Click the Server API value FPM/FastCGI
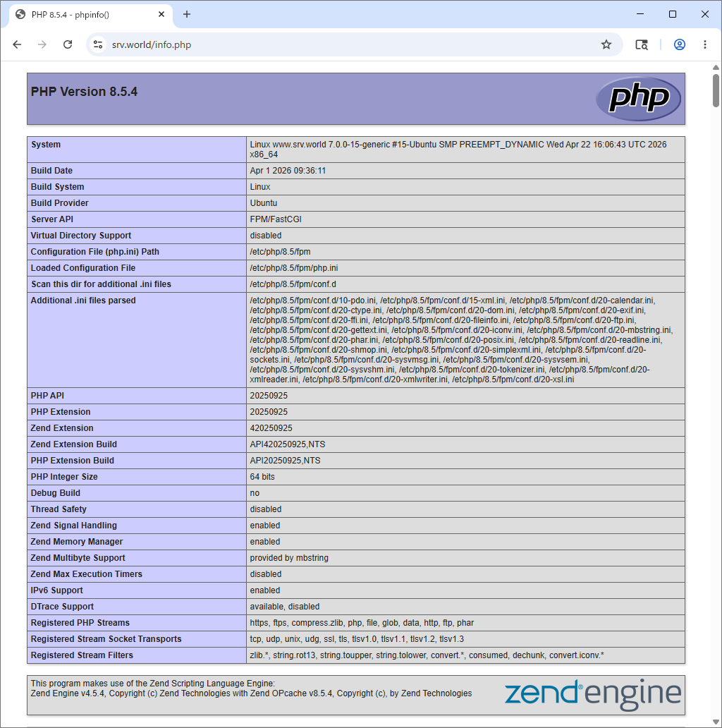 (276, 219)
